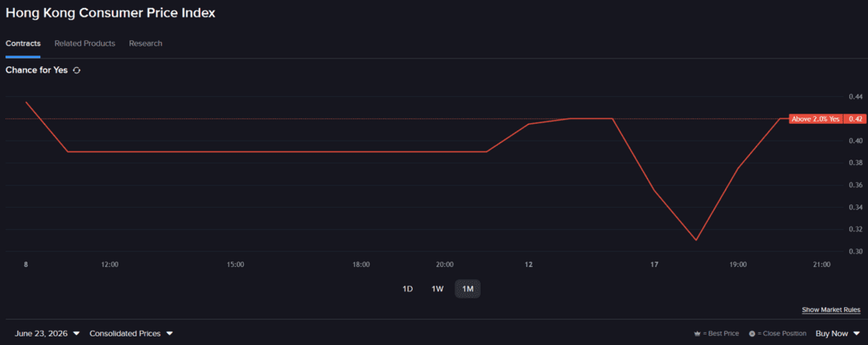
Task: Click the 15:00 x-axis label
Action: [x=235, y=264]
